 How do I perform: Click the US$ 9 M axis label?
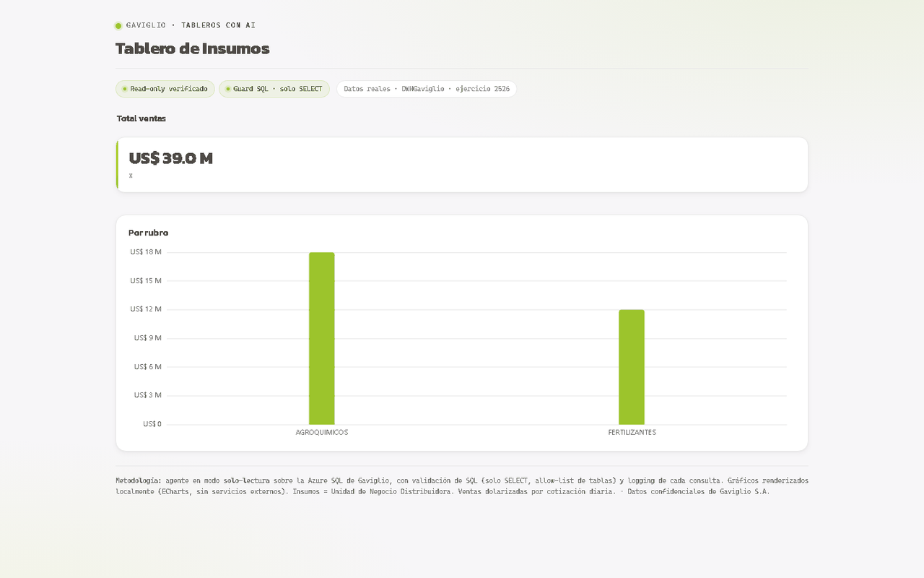tap(148, 338)
